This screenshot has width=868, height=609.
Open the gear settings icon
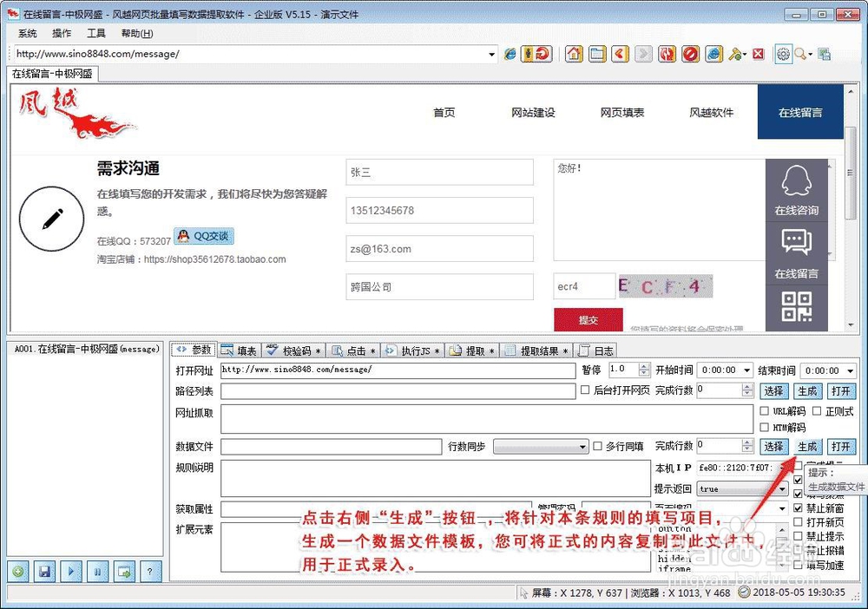coord(783,54)
